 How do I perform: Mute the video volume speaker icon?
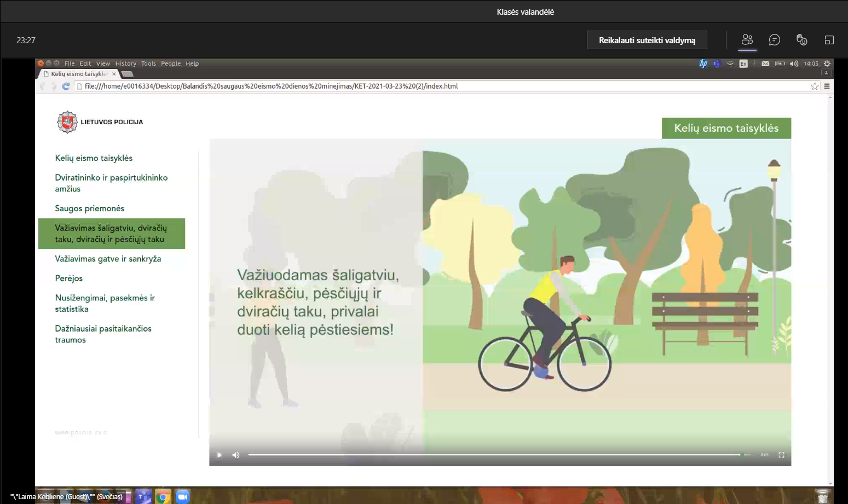(236, 455)
